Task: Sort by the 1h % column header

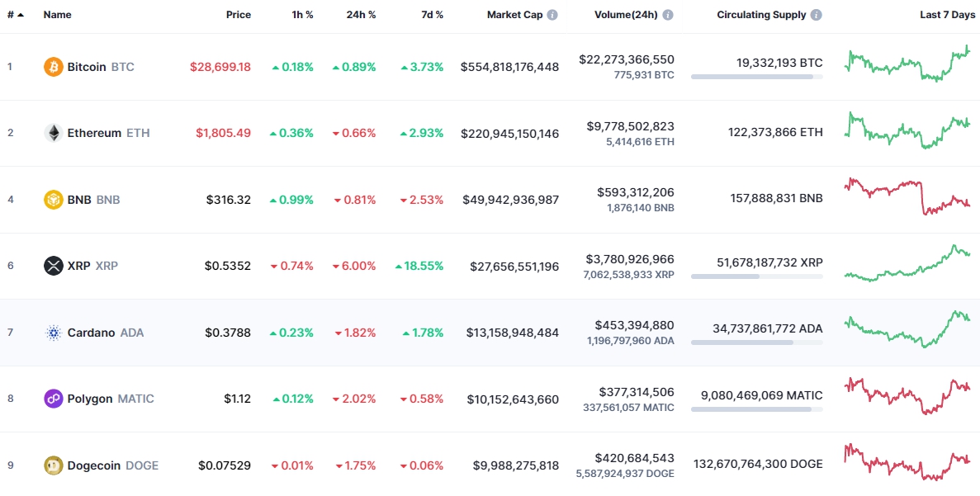Action: coord(302,15)
